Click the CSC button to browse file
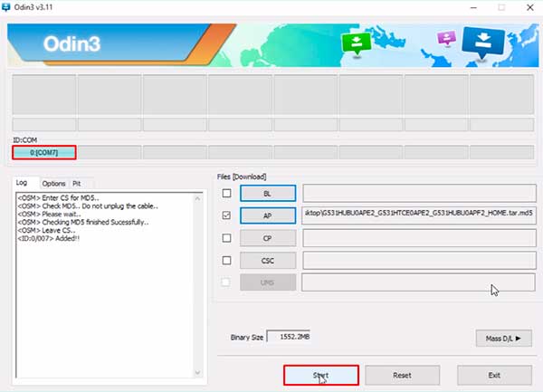543x392 pixels. 268,261
